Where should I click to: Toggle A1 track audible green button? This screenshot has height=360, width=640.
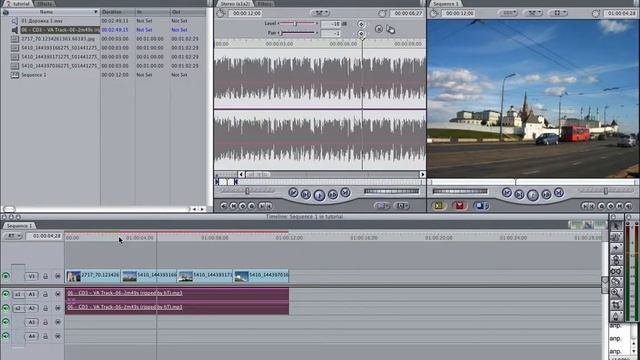click(x=6, y=294)
